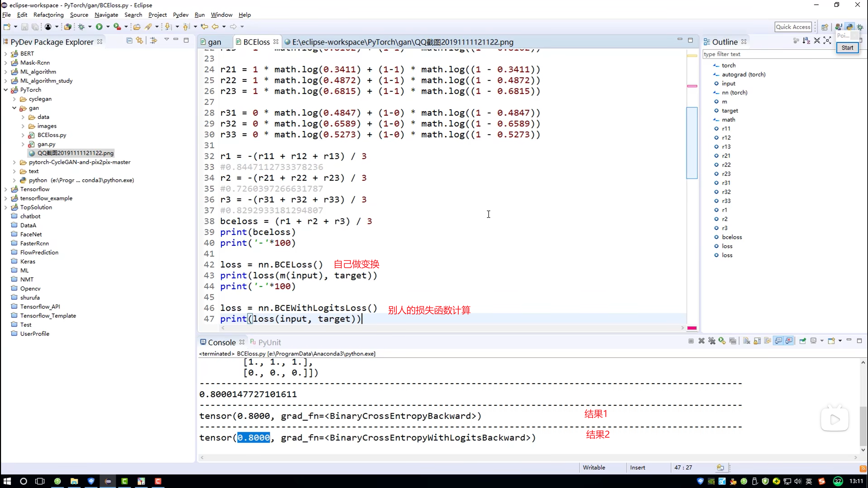Collapse the gan folder node
The height and width of the screenshot is (488, 868).
click(x=14, y=108)
